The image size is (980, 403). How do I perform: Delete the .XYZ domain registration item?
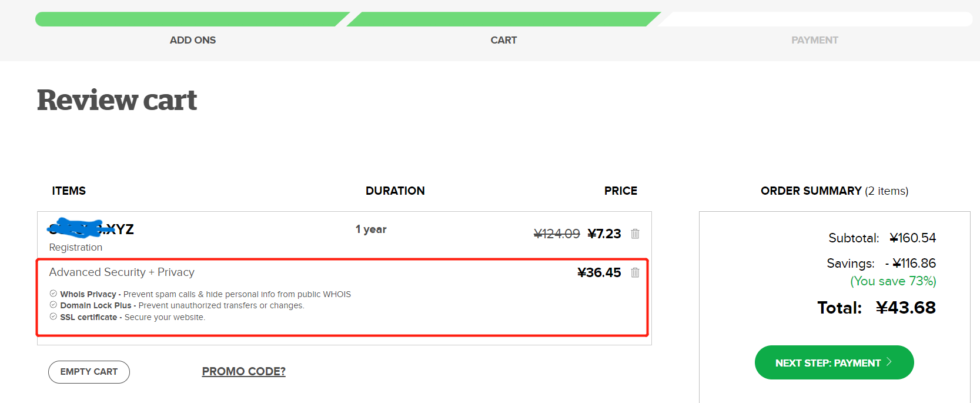(x=635, y=234)
